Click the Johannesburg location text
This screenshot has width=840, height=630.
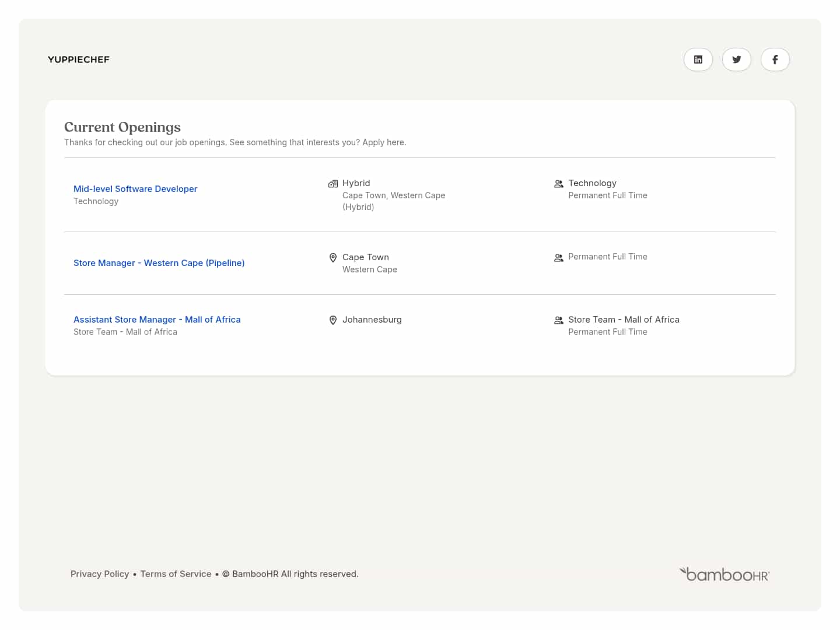(372, 320)
